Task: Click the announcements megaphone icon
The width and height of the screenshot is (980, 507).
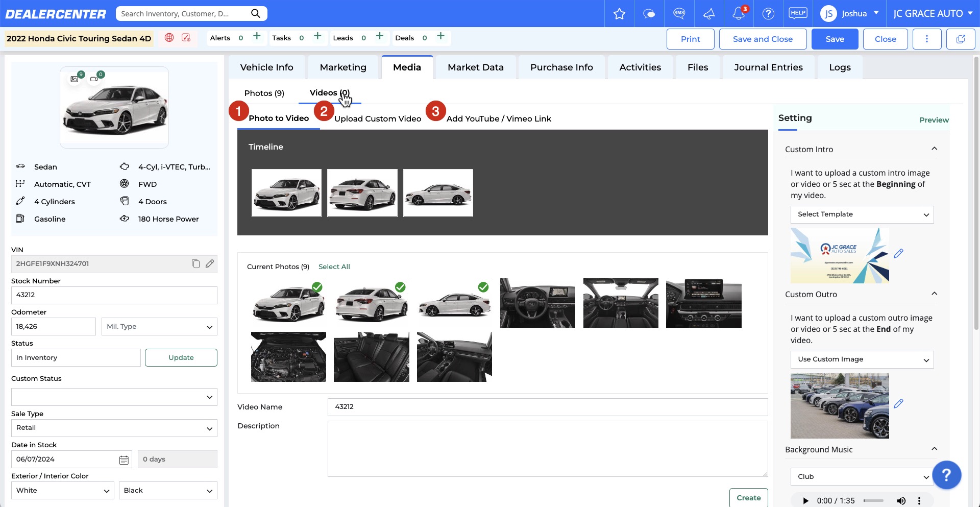Action: (x=709, y=14)
